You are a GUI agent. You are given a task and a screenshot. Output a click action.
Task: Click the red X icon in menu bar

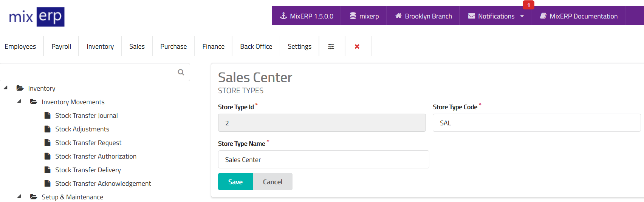coord(357,46)
